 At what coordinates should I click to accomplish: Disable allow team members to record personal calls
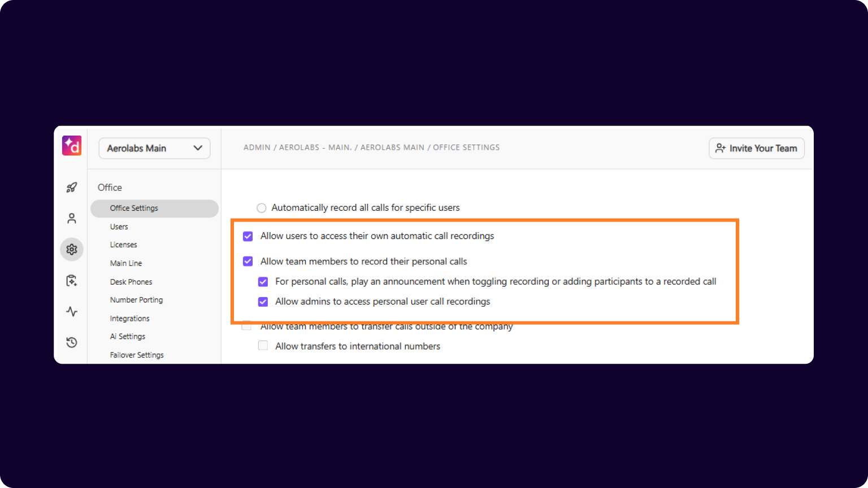(248, 261)
